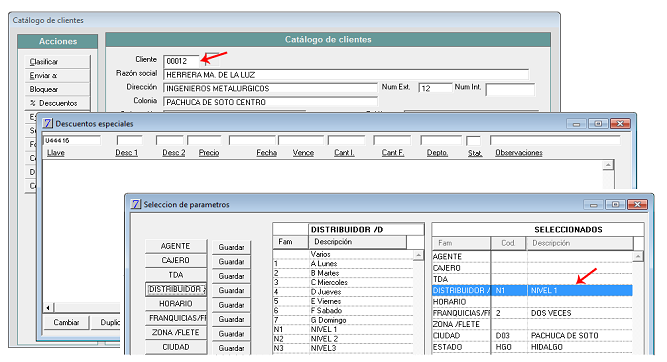Click the Desc 1 input field
The width and height of the screenshot is (667, 362).
pos(129,140)
